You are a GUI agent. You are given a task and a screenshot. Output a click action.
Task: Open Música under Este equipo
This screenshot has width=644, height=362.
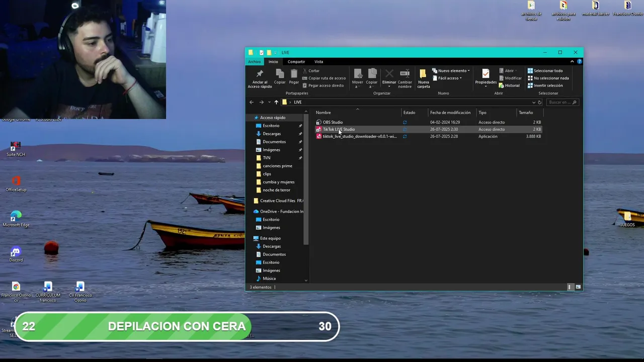(269, 279)
